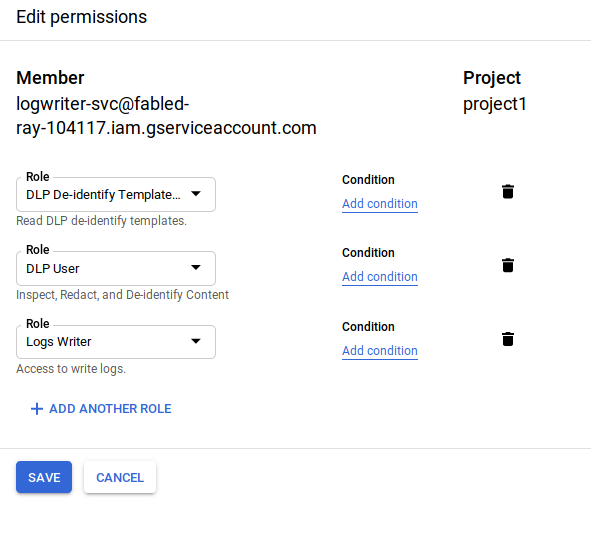Viewport: 591px width, 543px height.
Task: Click the ADD ANOTHER ROLE label
Action: [110, 409]
